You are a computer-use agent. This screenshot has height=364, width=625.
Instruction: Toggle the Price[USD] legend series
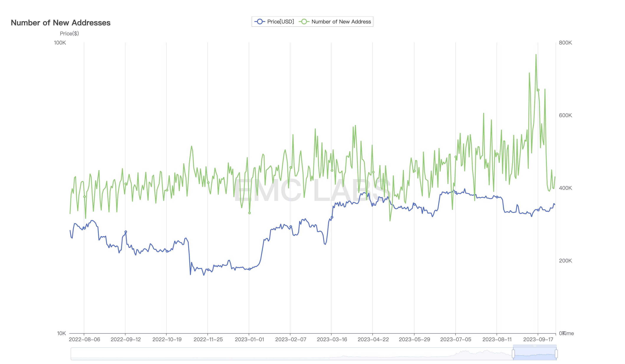pos(280,21)
